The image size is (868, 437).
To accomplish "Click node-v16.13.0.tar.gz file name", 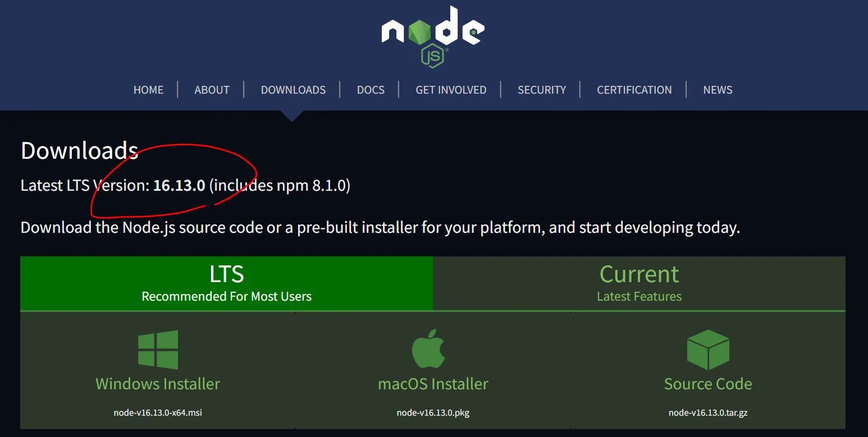I will coord(708,412).
